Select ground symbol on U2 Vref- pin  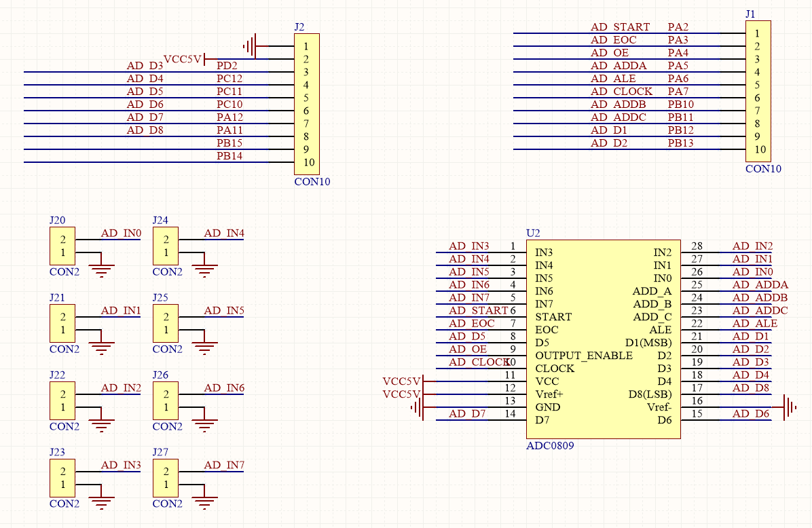coord(790,407)
